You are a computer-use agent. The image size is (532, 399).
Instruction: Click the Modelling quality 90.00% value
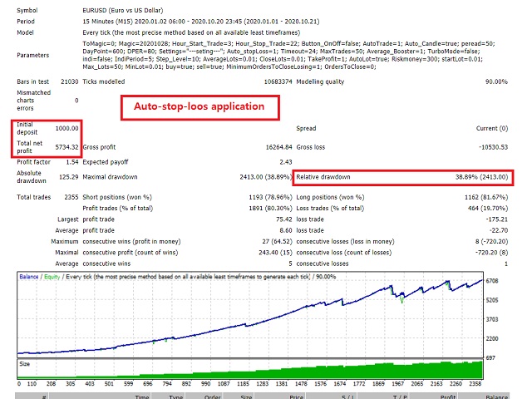(x=497, y=81)
